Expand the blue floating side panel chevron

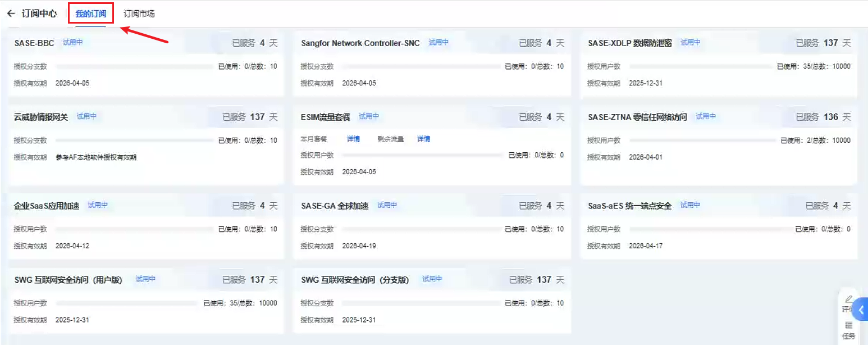tap(862, 309)
